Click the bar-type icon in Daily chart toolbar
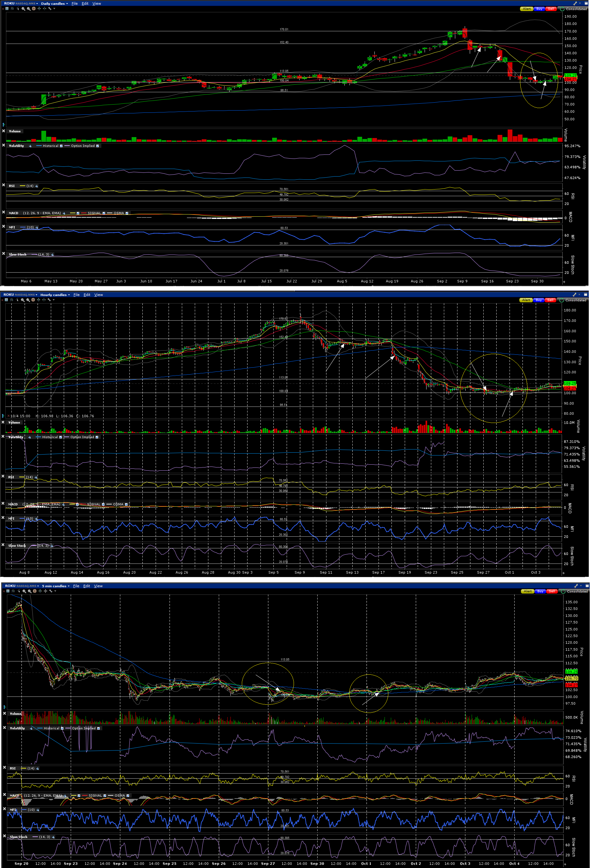591x868 pixels. pyautogui.click(x=12, y=9)
